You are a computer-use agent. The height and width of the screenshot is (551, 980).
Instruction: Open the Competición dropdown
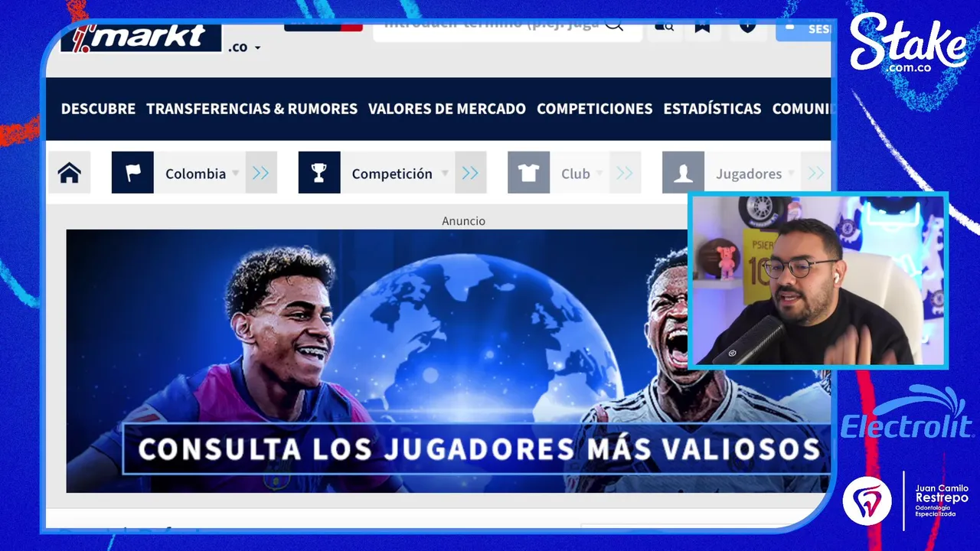(x=397, y=173)
